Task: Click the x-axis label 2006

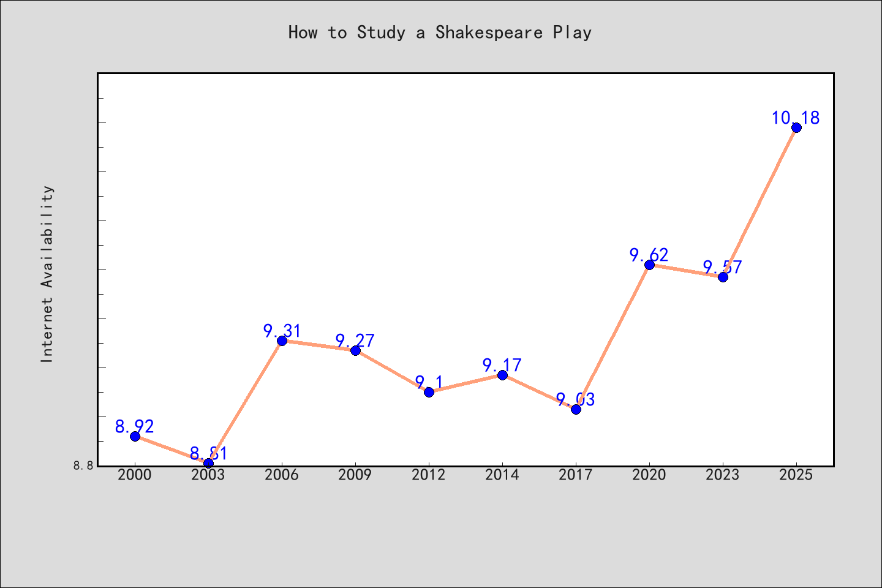Action: (282, 475)
